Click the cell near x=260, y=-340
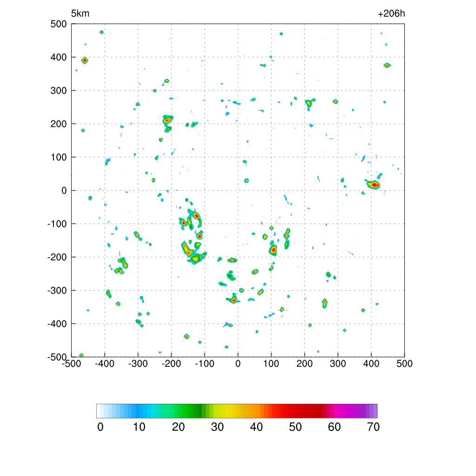 [324, 303]
